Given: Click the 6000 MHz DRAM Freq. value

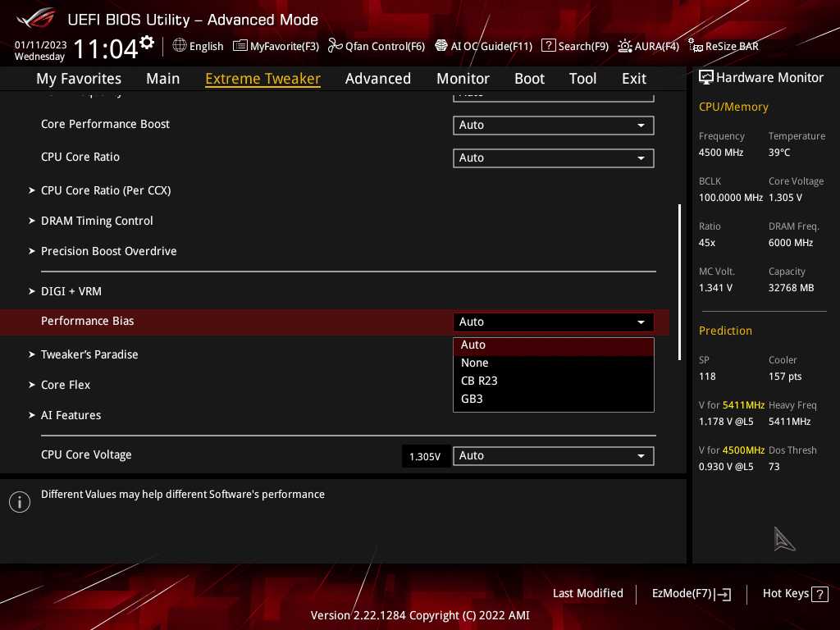Looking at the screenshot, I should [791, 243].
